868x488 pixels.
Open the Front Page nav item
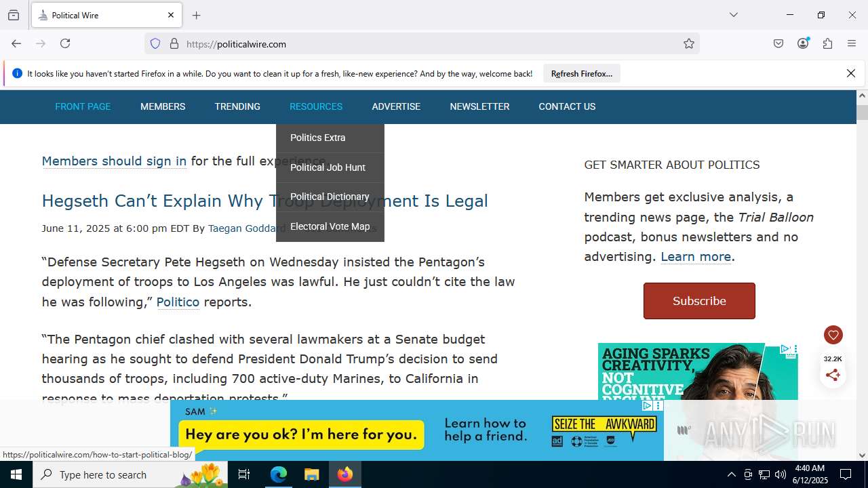click(x=83, y=106)
